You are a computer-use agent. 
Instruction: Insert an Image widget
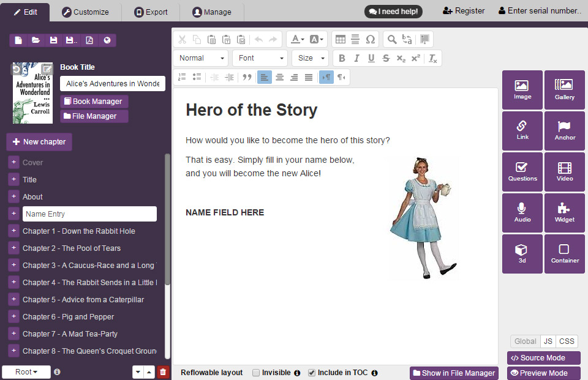522,90
